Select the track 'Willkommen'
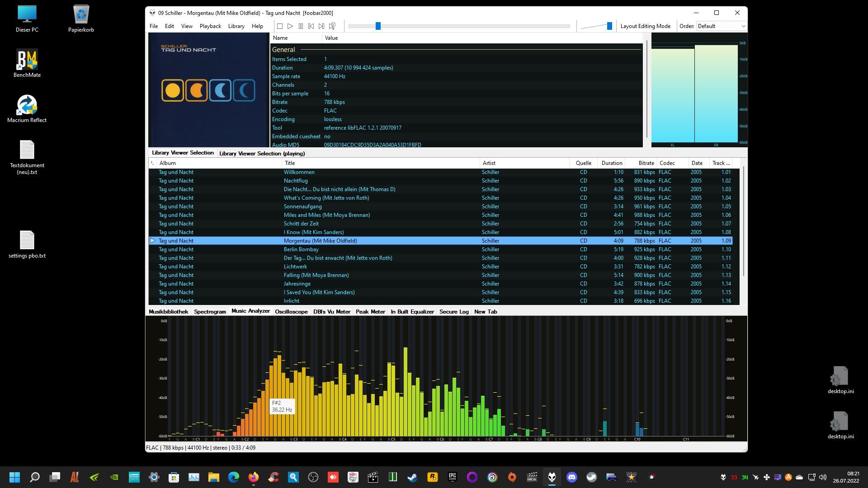The width and height of the screenshot is (868, 488). 441,172
